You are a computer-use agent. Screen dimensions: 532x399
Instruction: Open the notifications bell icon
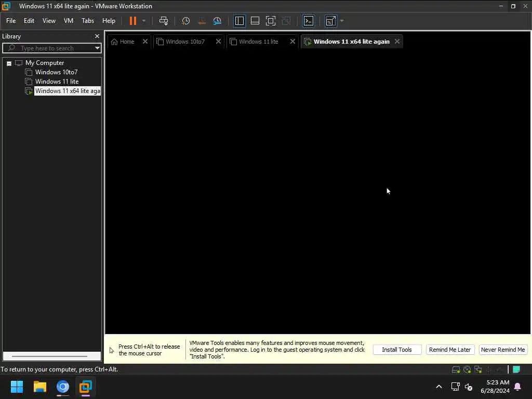(518, 387)
